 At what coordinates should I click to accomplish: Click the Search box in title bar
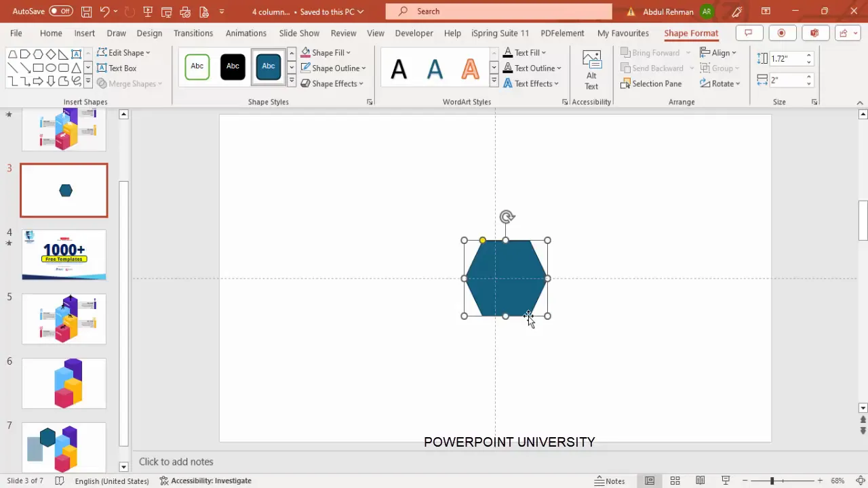(x=498, y=12)
